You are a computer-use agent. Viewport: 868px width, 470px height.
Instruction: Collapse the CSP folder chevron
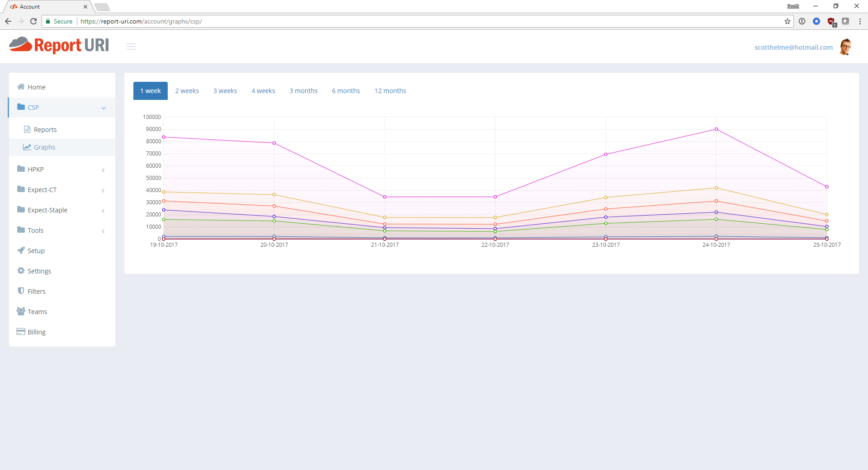pos(104,108)
